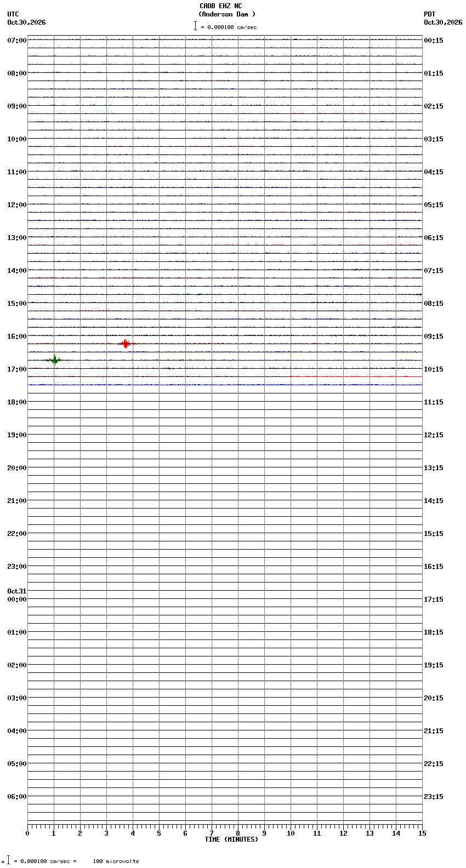Click the 07:00 UTC row label
The width and height of the screenshot is (466, 868).
[x=17, y=41]
